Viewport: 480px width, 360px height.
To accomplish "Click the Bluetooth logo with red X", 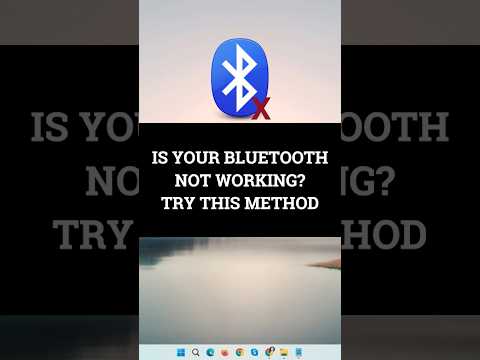I will (240, 79).
